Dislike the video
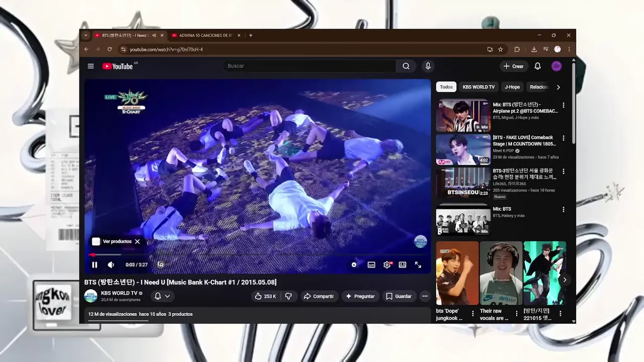 288,296
